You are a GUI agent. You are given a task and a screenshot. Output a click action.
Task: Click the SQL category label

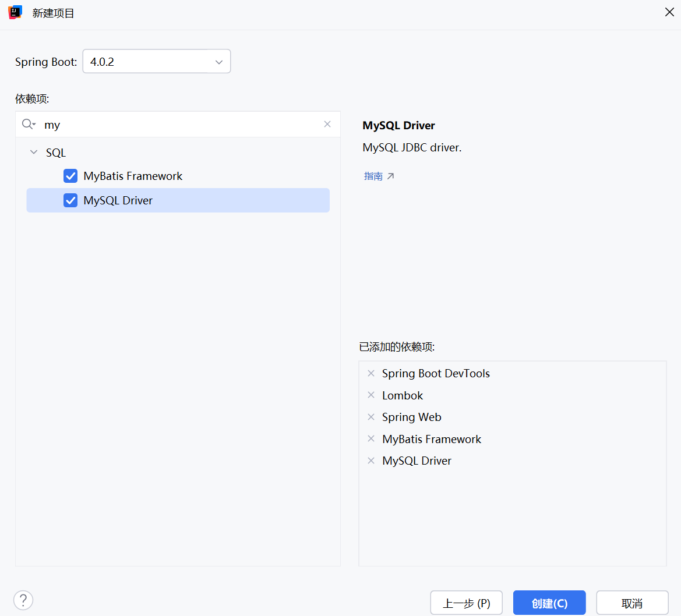pos(56,153)
